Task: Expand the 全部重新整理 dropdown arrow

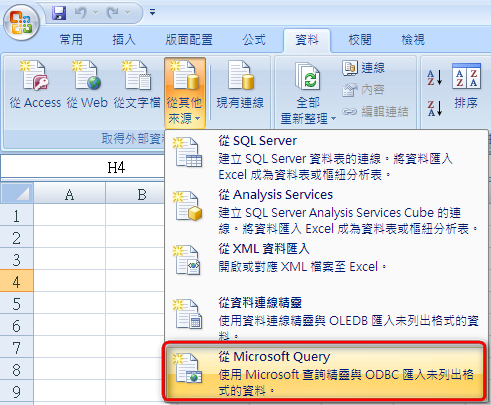Action: coord(333,119)
